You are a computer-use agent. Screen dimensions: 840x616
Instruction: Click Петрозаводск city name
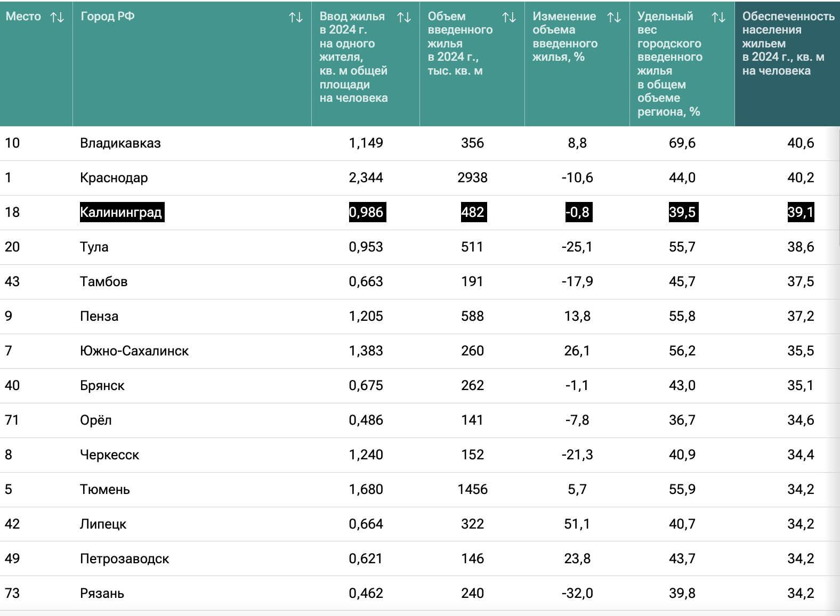[x=125, y=558]
